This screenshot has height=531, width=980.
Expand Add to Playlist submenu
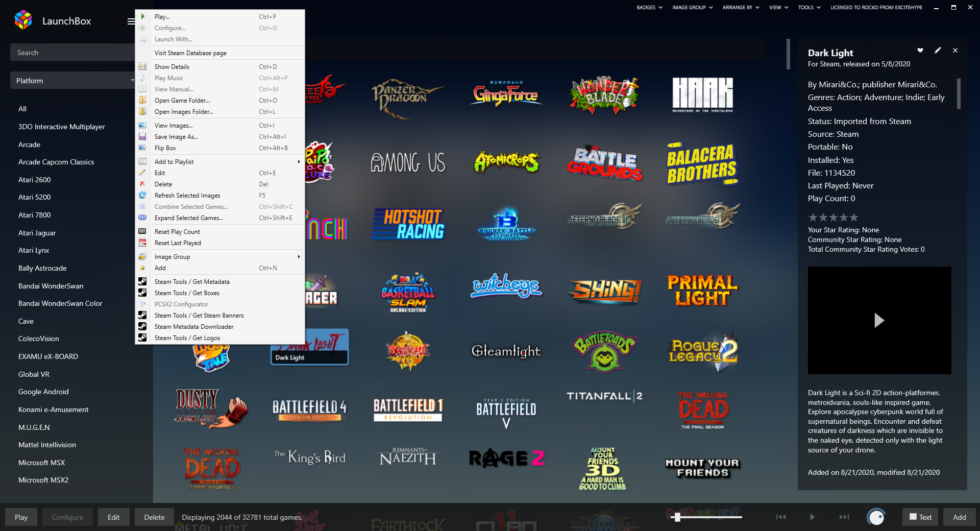pos(220,162)
